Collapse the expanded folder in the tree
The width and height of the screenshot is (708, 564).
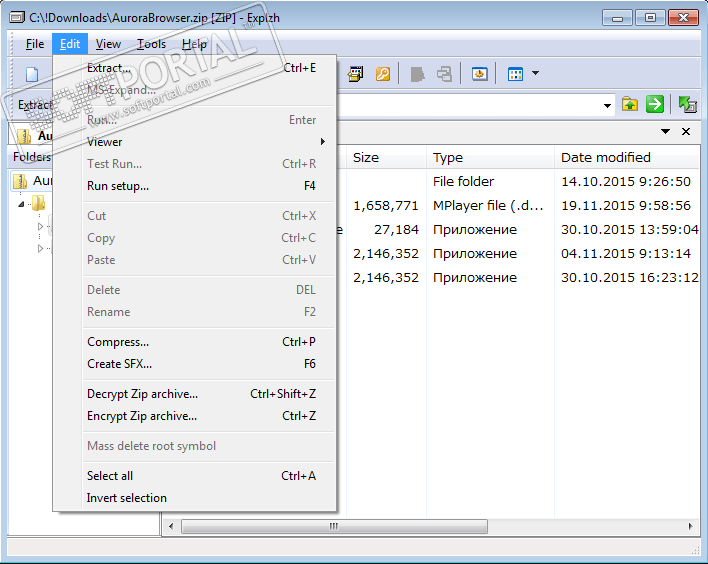point(21,204)
